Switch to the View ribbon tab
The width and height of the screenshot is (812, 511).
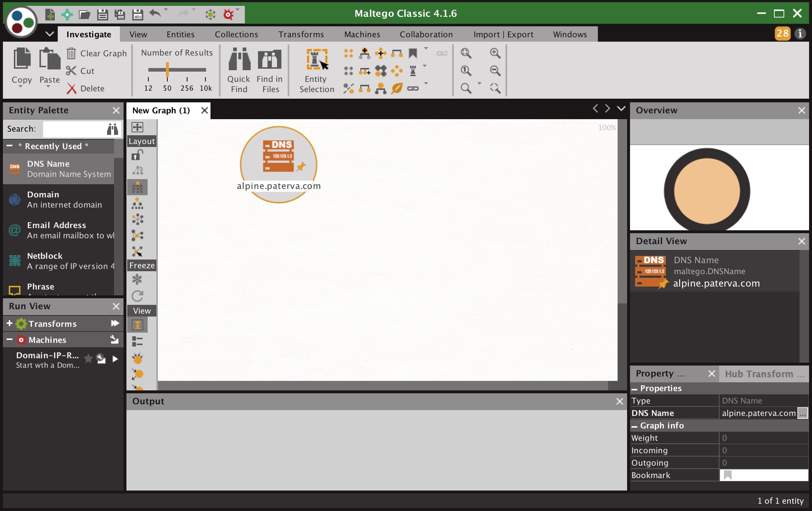(138, 34)
